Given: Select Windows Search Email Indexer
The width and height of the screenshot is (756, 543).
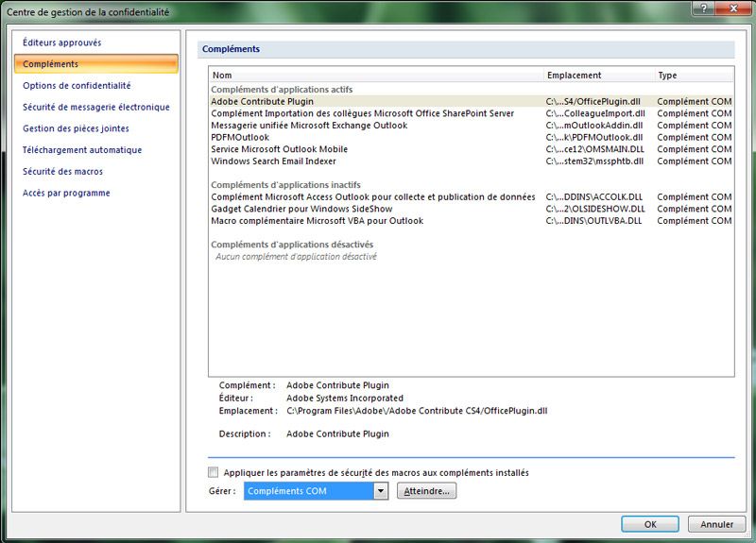Looking at the screenshot, I should pos(471,161).
